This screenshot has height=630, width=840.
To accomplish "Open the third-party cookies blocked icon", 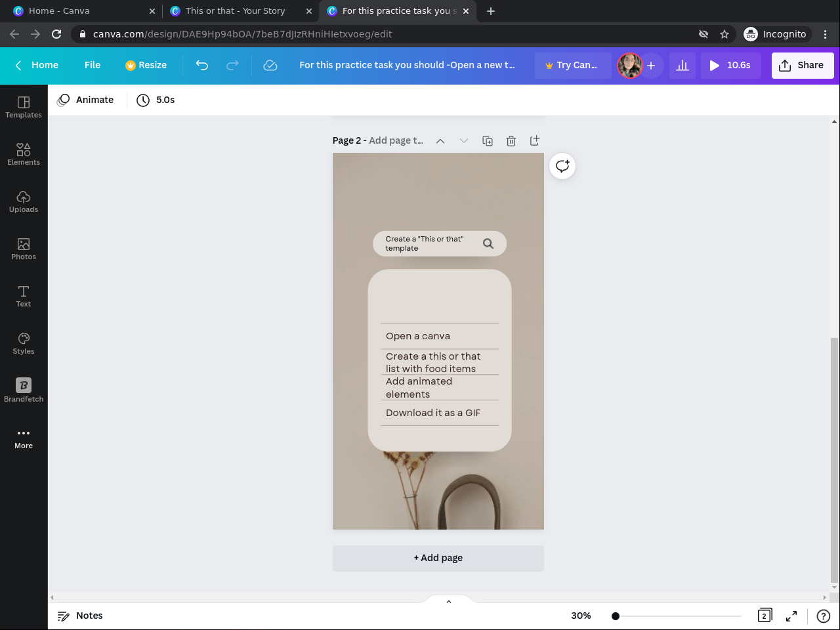I will [x=703, y=34].
